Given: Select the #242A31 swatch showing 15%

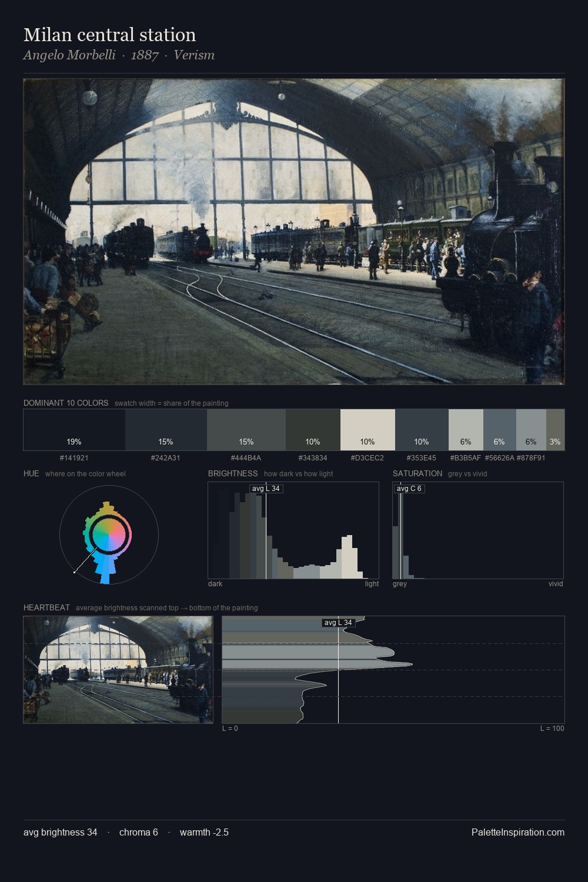Looking at the screenshot, I should click(166, 430).
